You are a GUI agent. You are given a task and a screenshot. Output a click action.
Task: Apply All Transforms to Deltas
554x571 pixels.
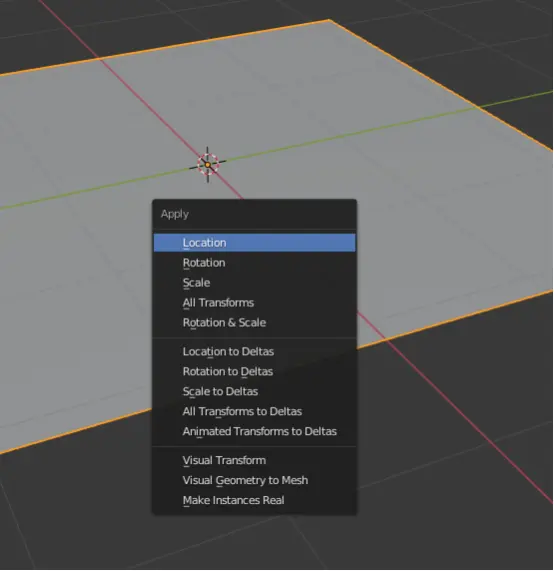[254, 411]
